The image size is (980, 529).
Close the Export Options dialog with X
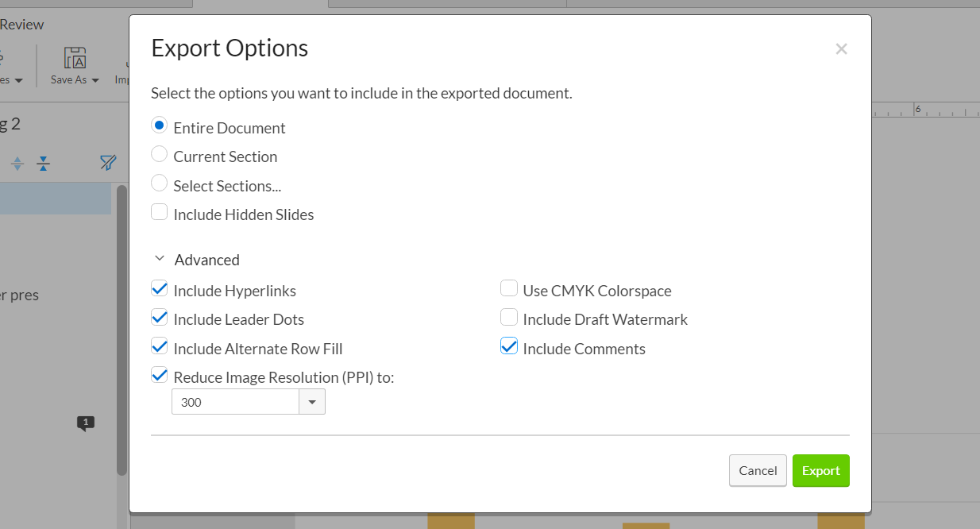pyautogui.click(x=842, y=49)
